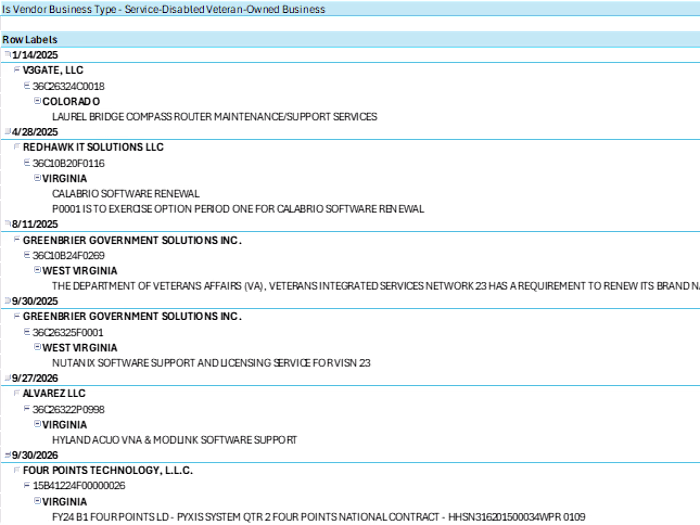Collapse contract 36C26324C0018 group
The image size is (700, 525).
coord(27,85)
